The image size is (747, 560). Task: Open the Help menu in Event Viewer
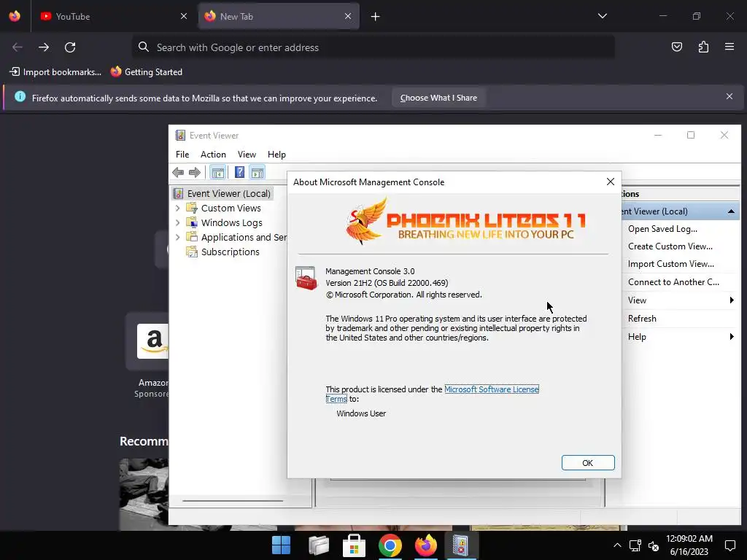(276, 155)
